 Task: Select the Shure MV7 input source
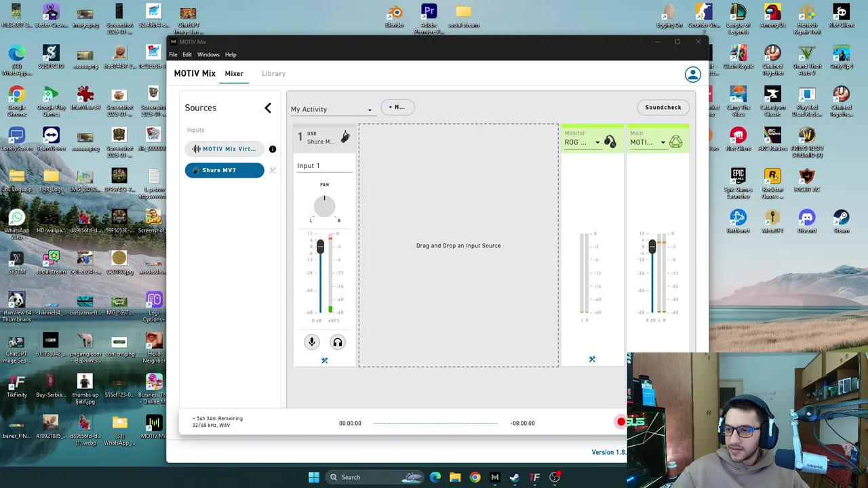pos(224,170)
